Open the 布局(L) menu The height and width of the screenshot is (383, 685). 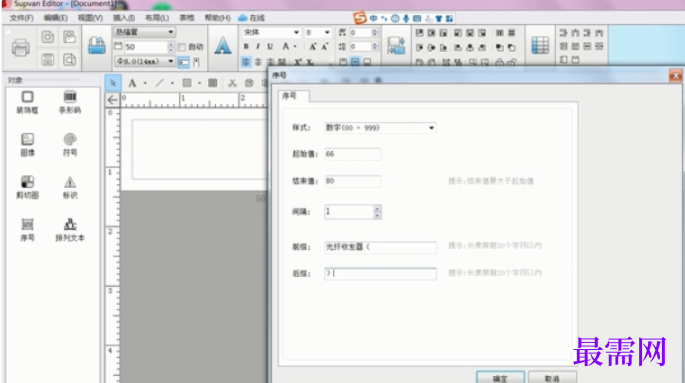point(157,18)
